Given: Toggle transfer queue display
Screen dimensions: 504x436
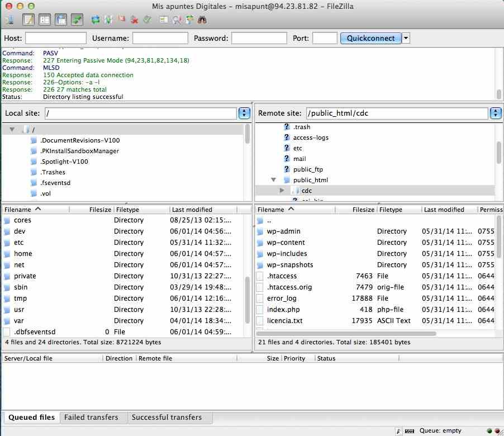Looking at the screenshot, I should point(77,20).
